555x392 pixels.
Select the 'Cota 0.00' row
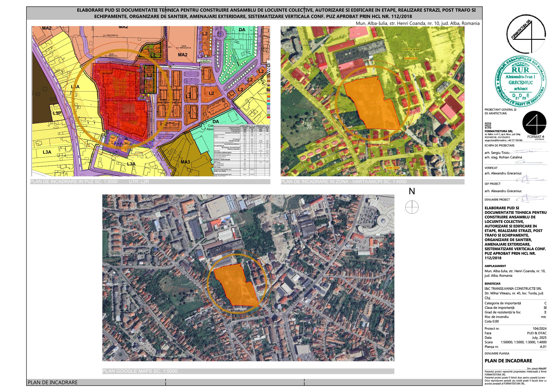click(x=492, y=321)
